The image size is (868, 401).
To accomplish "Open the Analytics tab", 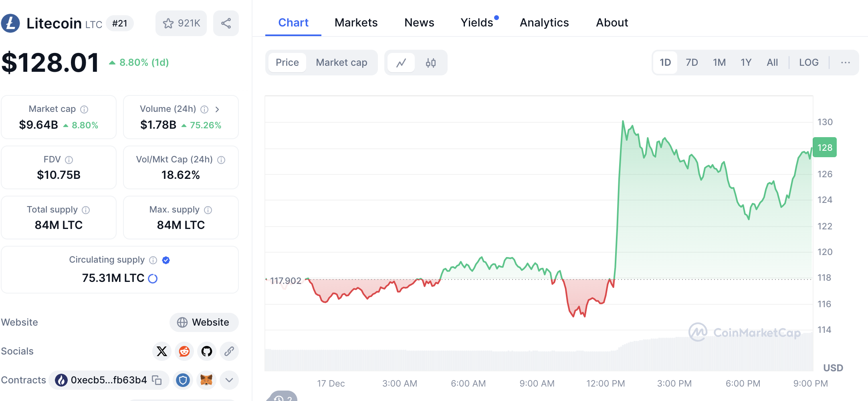I will [544, 22].
